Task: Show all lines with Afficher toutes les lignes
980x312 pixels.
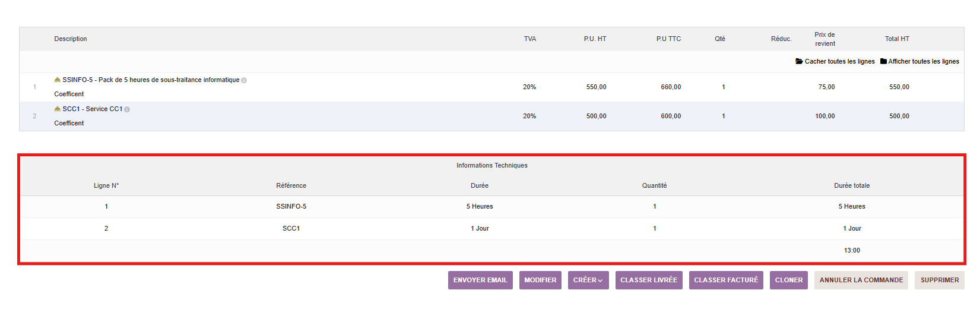Action: (x=923, y=61)
